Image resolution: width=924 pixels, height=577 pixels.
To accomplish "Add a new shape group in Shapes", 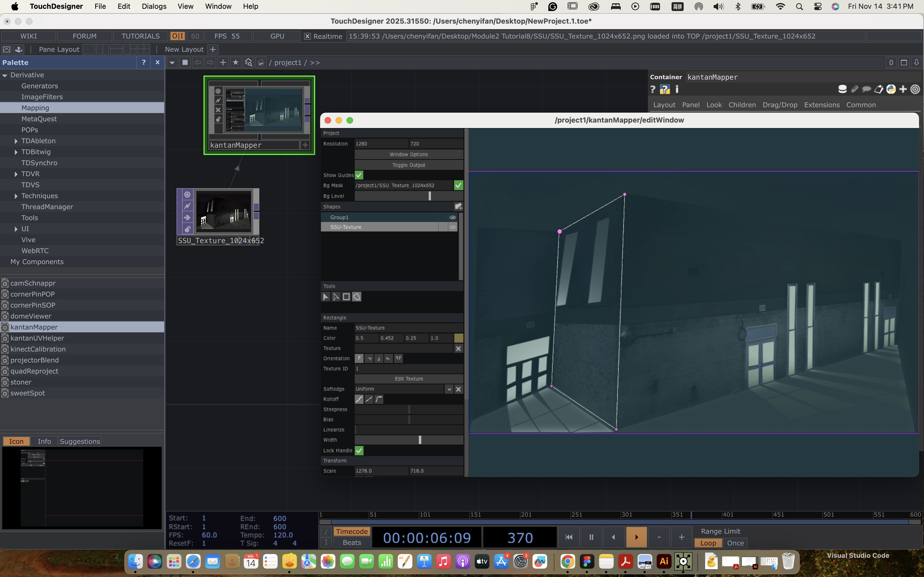I will [458, 206].
